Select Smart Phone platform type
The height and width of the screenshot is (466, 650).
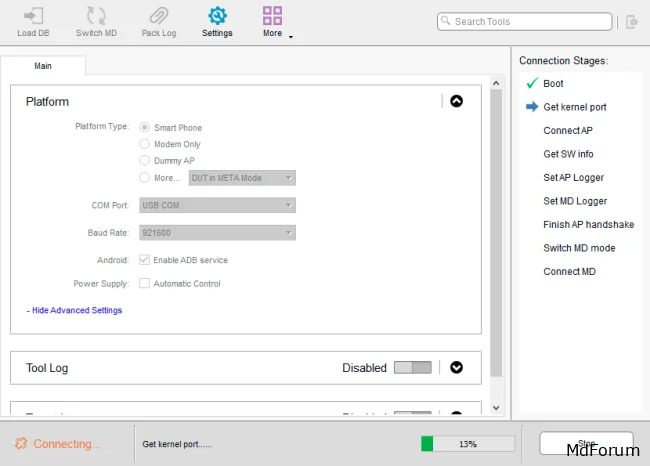tap(145, 127)
